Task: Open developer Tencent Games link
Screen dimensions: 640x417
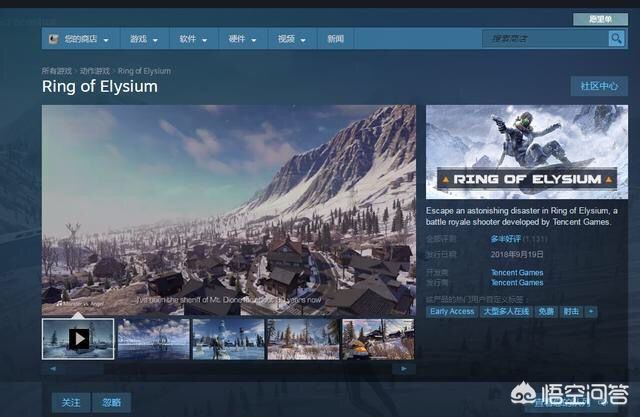Action: click(x=517, y=273)
